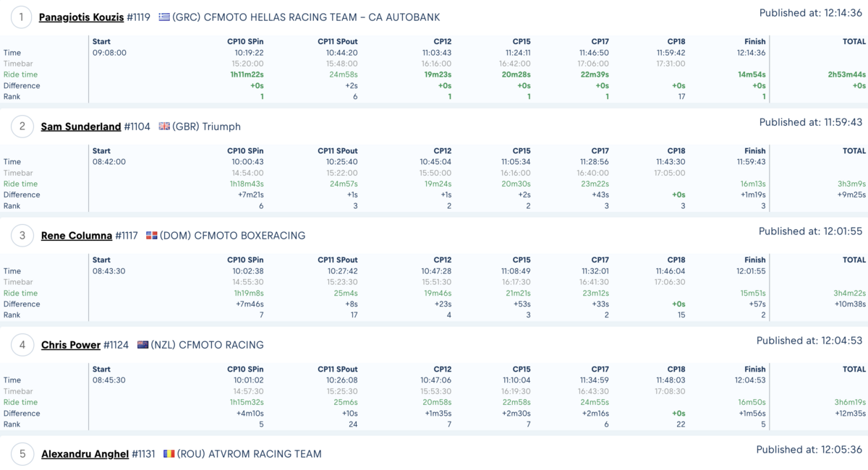This screenshot has width=868, height=470.
Task: Open Sam Sunderland rider profile link
Action: click(81, 127)
